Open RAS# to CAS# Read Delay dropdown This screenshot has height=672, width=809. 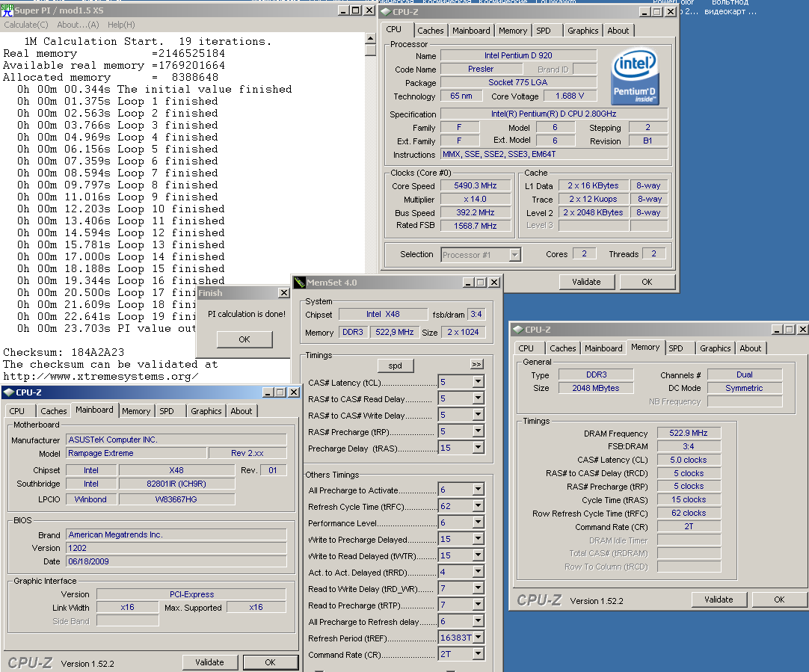pos(479,398)
